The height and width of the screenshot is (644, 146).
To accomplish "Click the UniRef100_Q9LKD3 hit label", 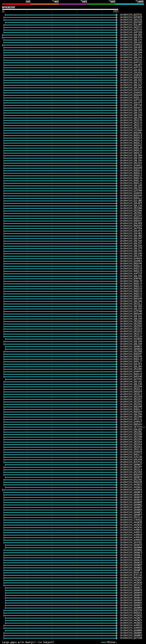I will click(131, 47).
